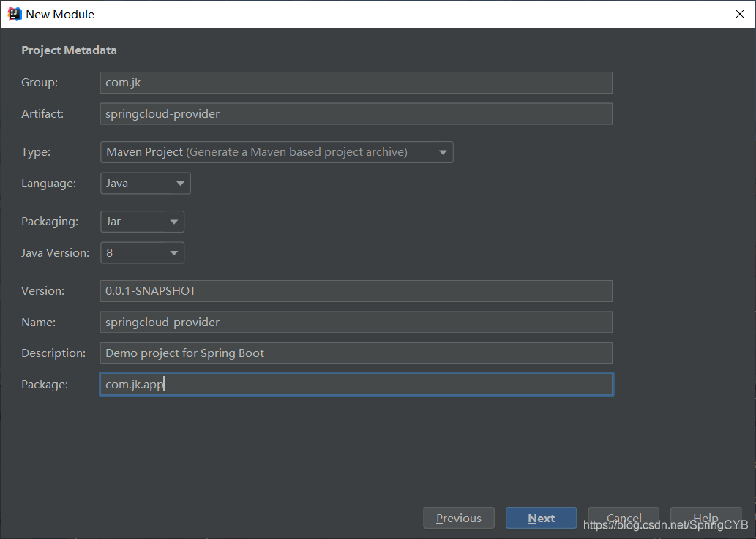Click the Project Metadata heading

69,50
